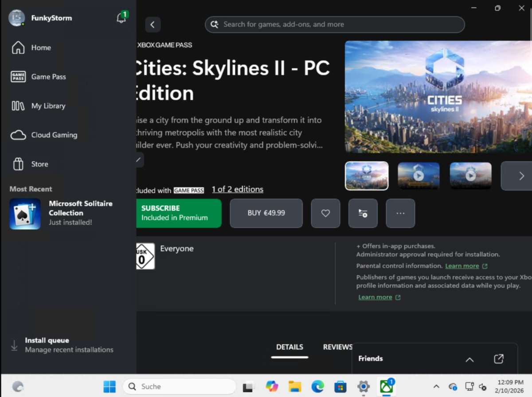This screenshot has height=397, width=532.
Task: Add Cities: Skylines II to a list
Action: click(363, 213)
